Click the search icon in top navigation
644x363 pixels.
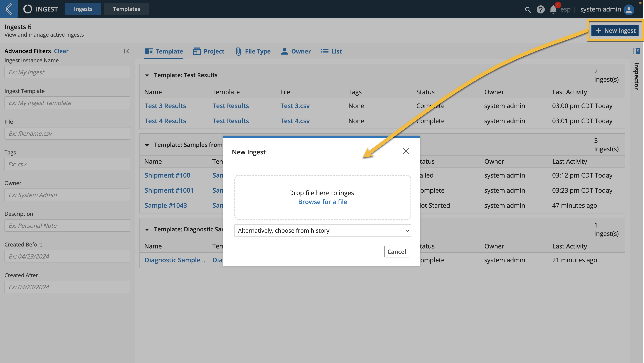pyautogui.click(x=527, y=9)
